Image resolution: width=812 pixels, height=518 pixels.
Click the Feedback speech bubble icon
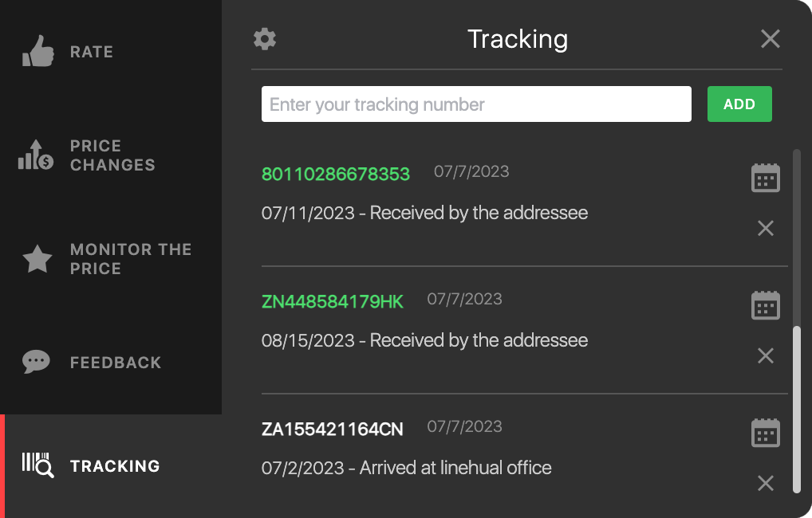pyautogui.click(x=37, y=363)
